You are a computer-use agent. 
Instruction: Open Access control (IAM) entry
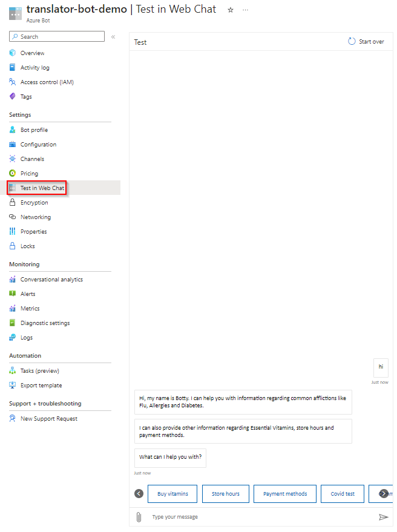tap(47, 82)
